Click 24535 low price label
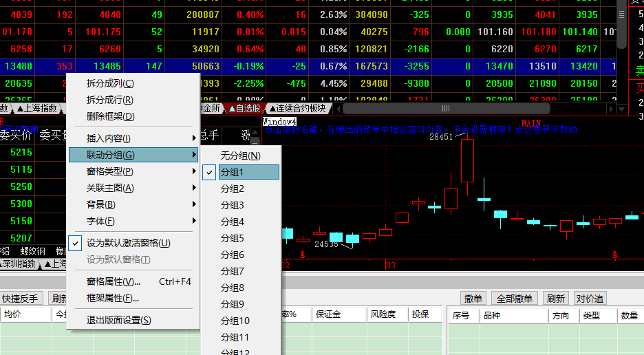 click(326, 244)
